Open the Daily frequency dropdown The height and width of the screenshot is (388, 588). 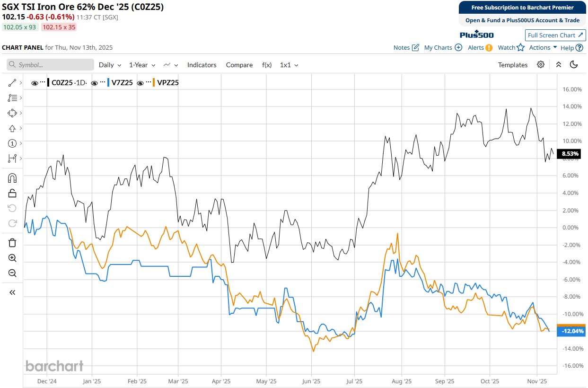tap(110, 65)
